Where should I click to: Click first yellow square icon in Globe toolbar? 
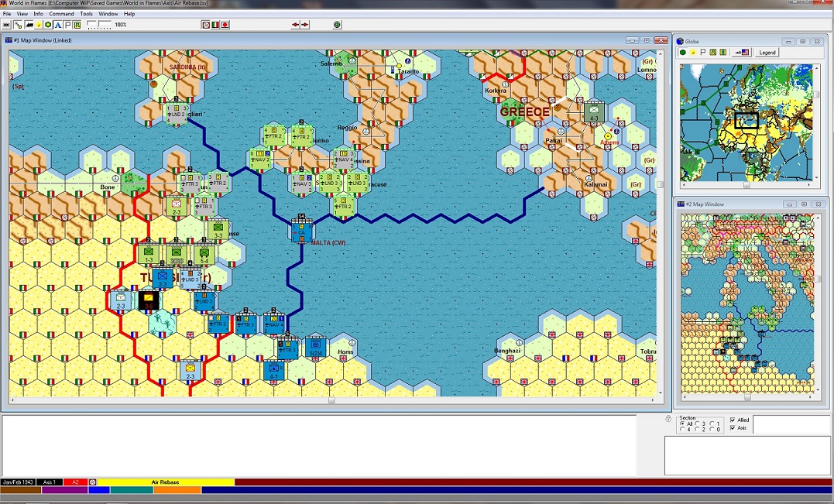pyautogui.click(x=712, y=52)
